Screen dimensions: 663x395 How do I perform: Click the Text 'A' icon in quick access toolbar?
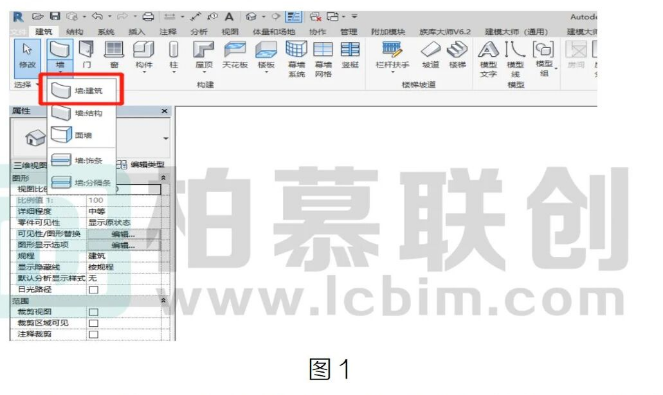pos(229,17)
